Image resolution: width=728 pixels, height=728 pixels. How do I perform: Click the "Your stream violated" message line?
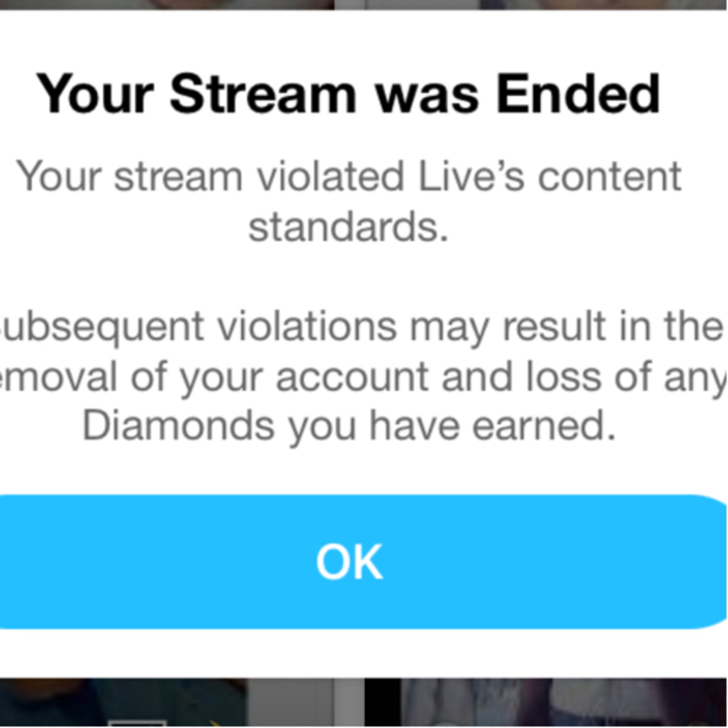pos(349,176)
